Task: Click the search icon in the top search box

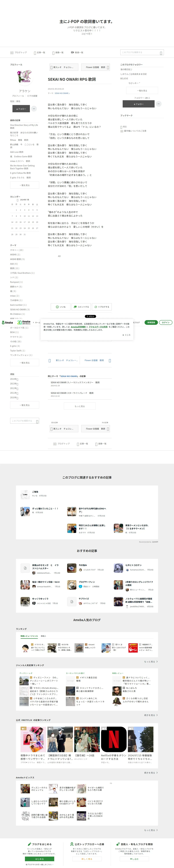Action: [x=161, y=53]
